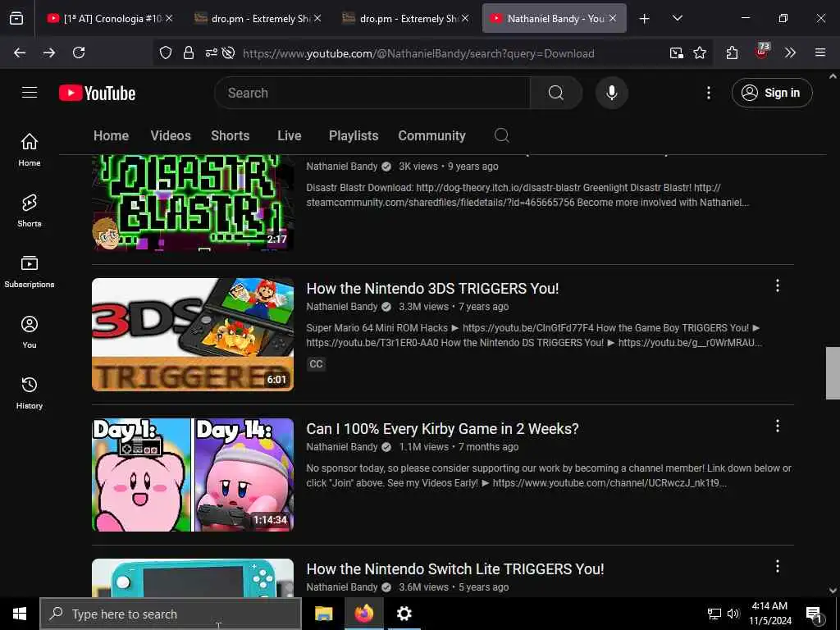Image resolution: width=840 pixels, height=630 pixels.
Task: Open more options for the Kirby video
Action: click(x=778, y=426)
